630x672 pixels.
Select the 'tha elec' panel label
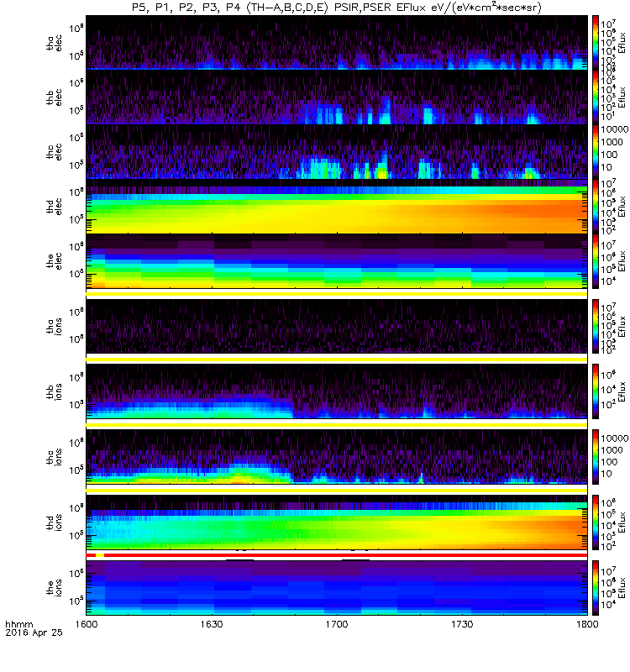[55, 43]
